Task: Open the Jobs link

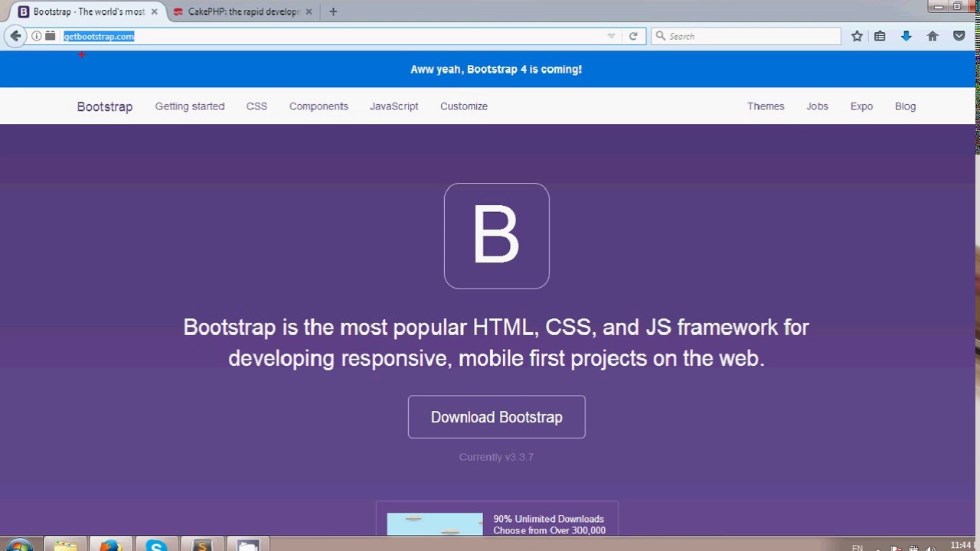Action: point(817,106)
